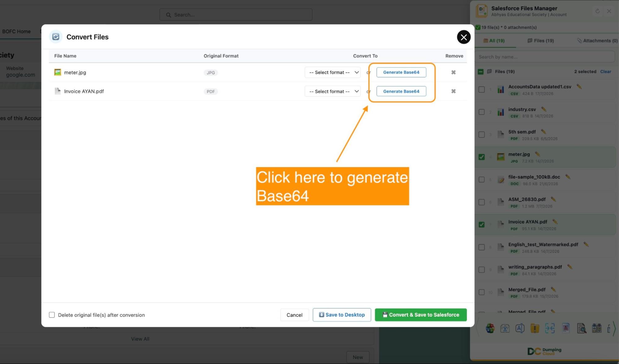Check the AccountsData updated1.csv checkbox
Viewport: 619px width, 364px height.
(x=482, y=89)
